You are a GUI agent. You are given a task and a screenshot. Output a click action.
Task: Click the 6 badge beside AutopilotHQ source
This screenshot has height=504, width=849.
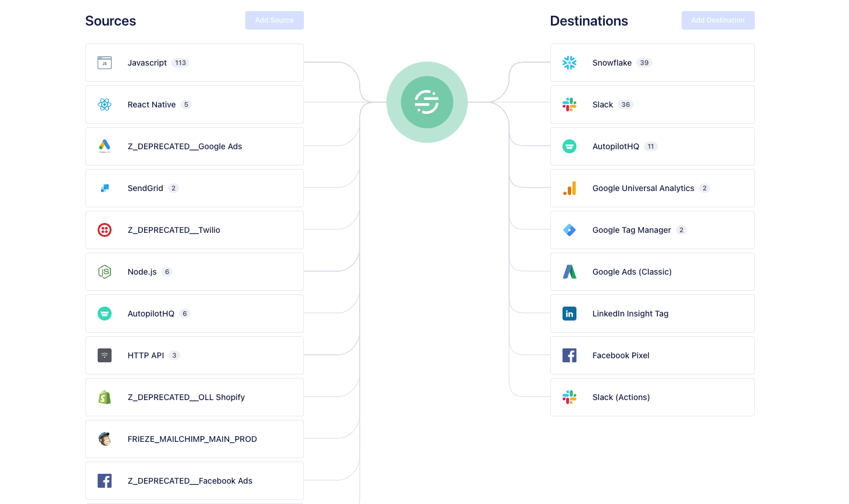click(185, 314)
